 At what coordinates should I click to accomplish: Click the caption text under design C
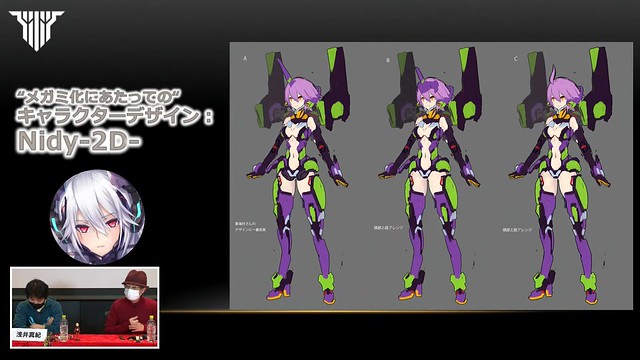pyautogui.click(x=517, y=230)
